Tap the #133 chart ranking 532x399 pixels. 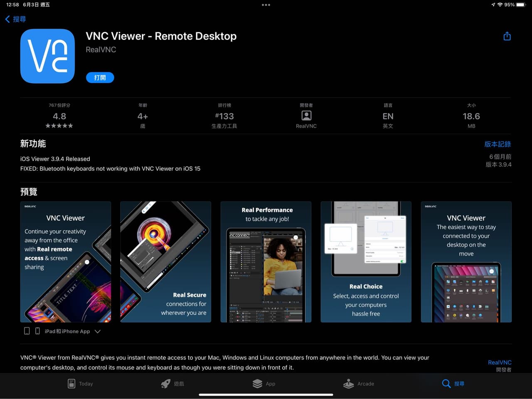coord(224,116)
